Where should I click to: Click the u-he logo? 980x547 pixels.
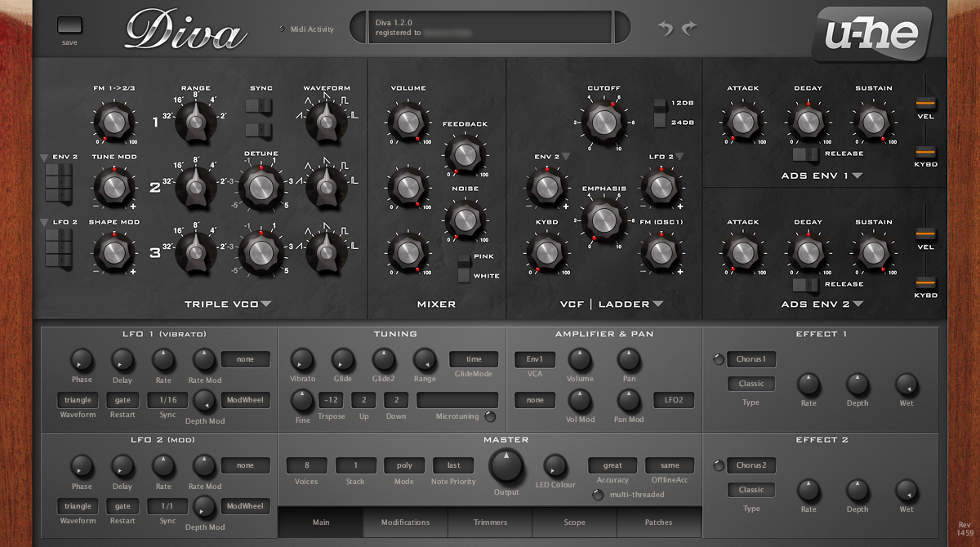pyautogui.click(x=871, y=34)
